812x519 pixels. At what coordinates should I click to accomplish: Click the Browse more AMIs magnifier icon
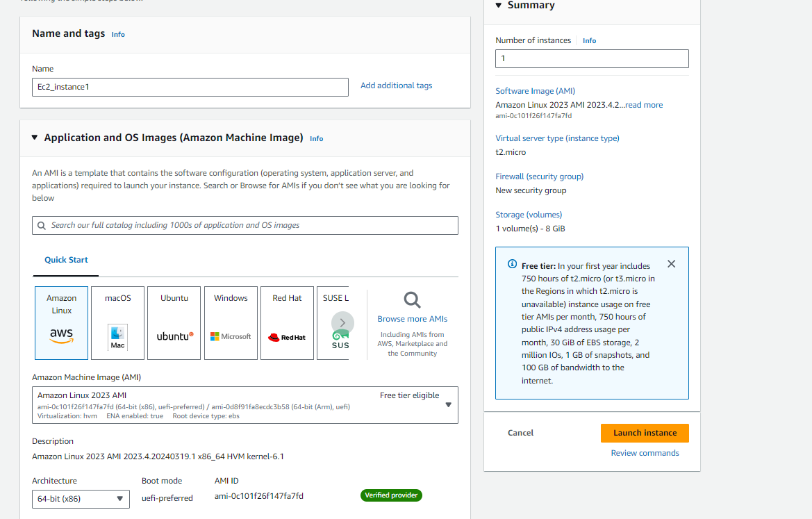(x=412, y=299)
